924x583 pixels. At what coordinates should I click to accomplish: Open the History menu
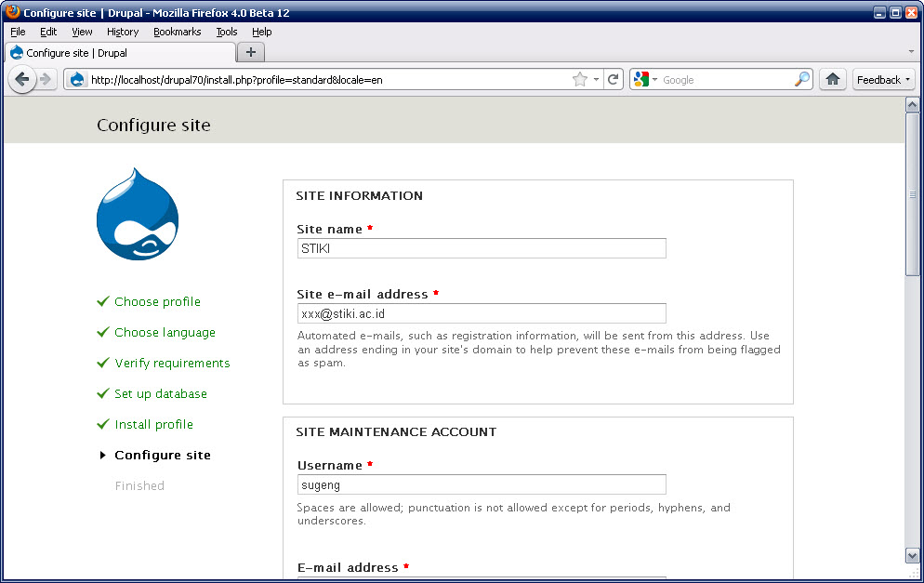point(123,32)
